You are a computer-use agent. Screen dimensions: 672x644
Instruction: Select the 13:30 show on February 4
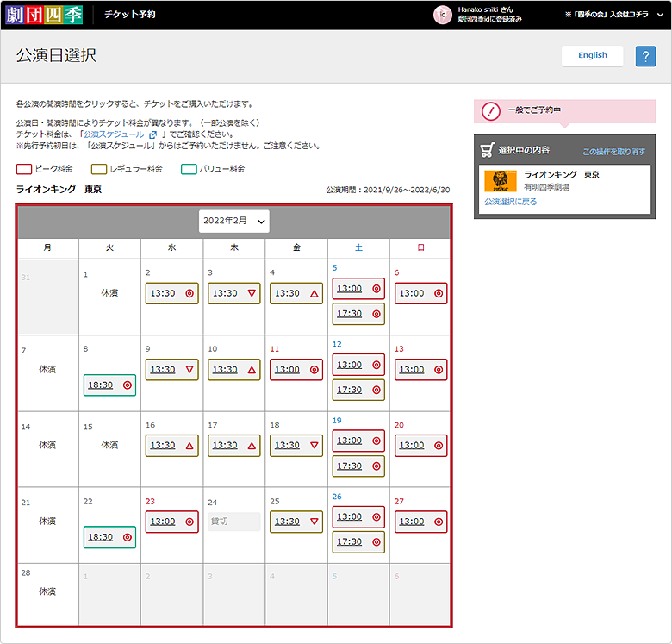click(x=296, y=293)
